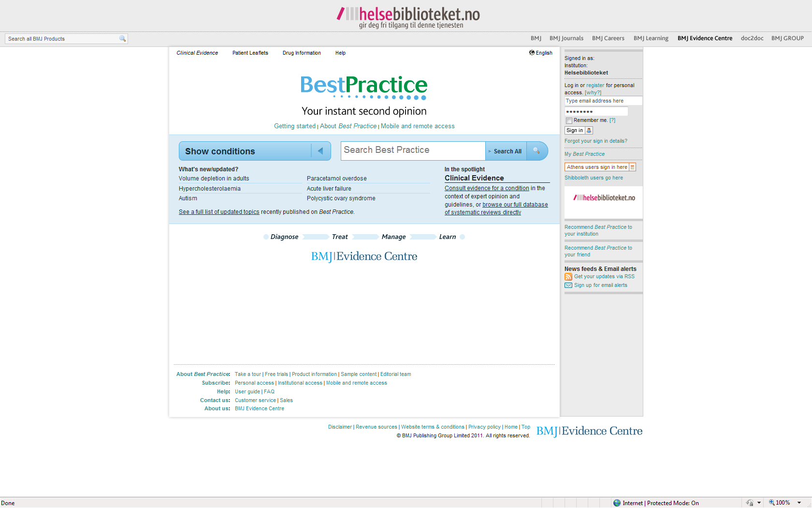This screenshot has width=812, height=508.
Task: Click the why? help link
Action: pos(593,93)
